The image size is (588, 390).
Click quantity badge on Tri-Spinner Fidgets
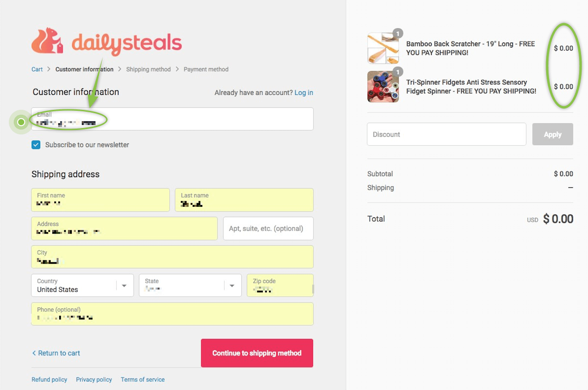398,72
